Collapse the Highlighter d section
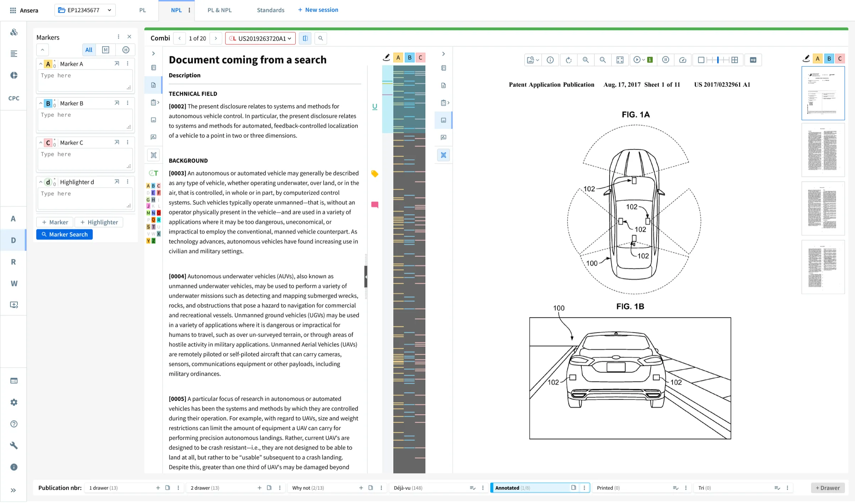 pos(41,182)
